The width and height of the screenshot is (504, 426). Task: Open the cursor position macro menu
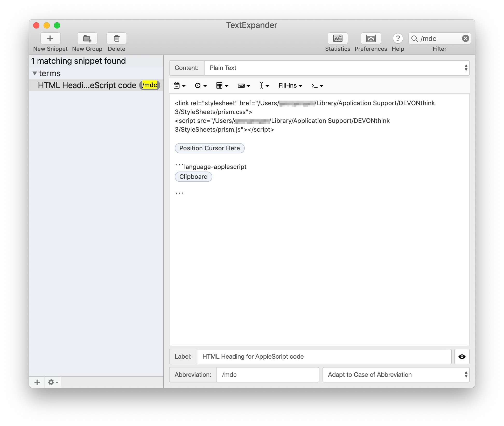pyautogui.click(x=264, y=86)
